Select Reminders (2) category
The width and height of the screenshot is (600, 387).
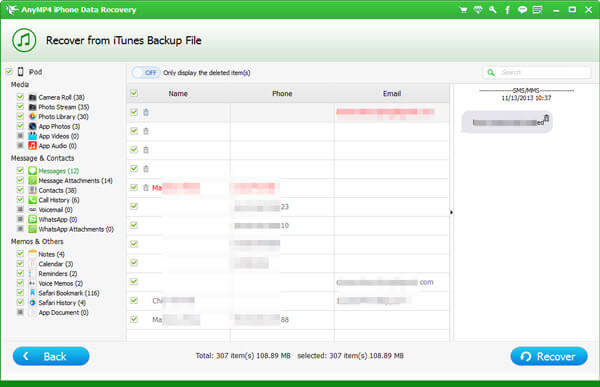click(x=58, y=274)
